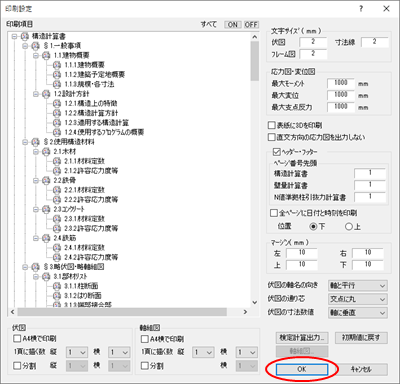This screenshot has height=384, width=400.
Task: Click the icon beside 2.1.1材料定数
Action: click(57, 161)
